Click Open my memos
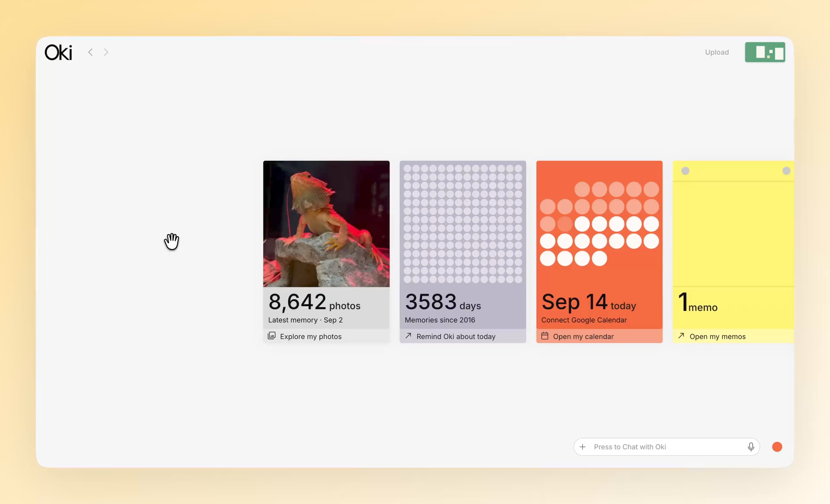The image size is (830, 504). [x=717, y=336]
